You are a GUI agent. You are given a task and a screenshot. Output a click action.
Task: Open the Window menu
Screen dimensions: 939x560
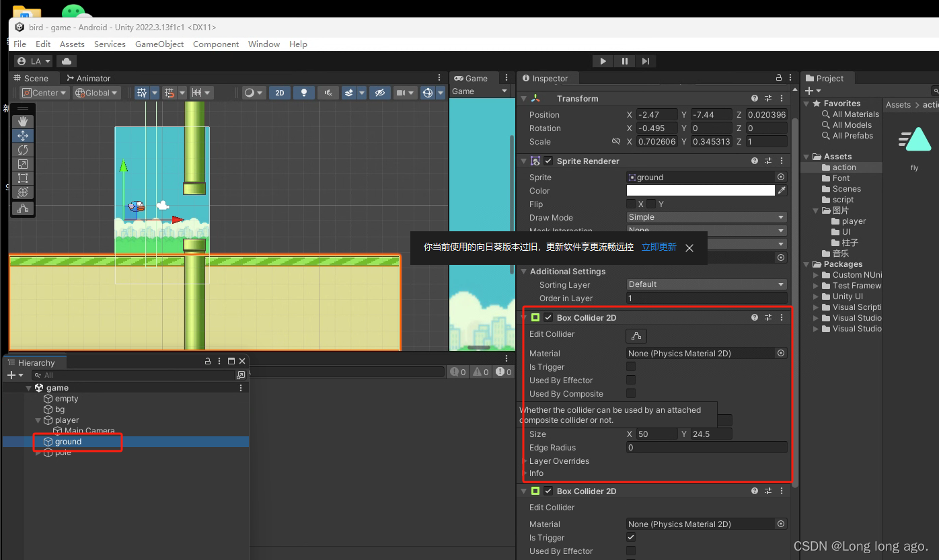coord(264,44)
